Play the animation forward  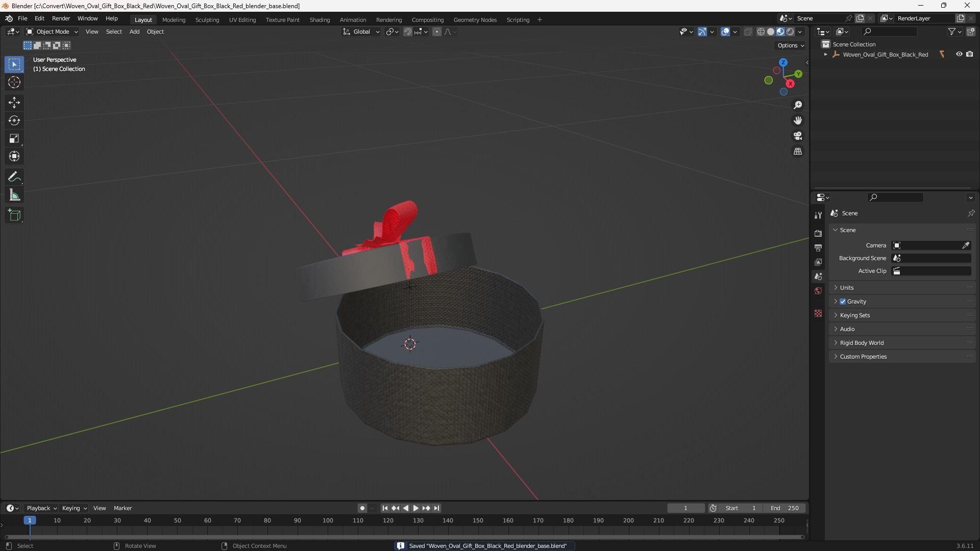tap(415, 508)
